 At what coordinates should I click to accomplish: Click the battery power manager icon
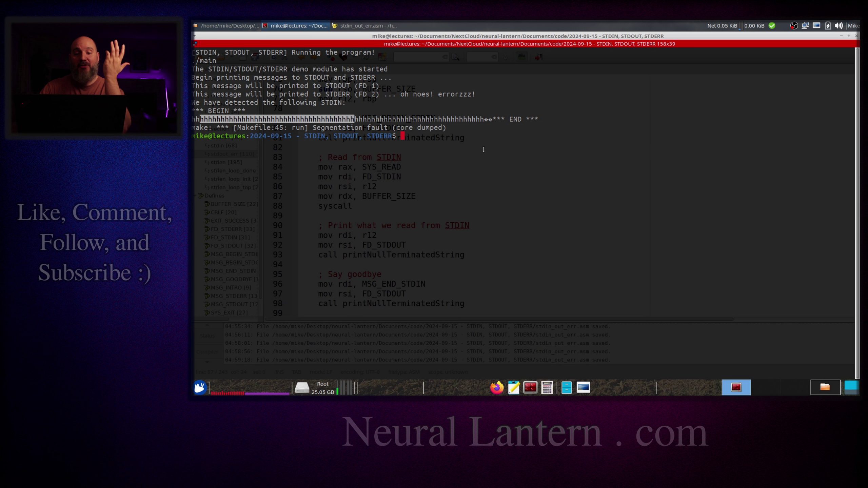point(828,26)
